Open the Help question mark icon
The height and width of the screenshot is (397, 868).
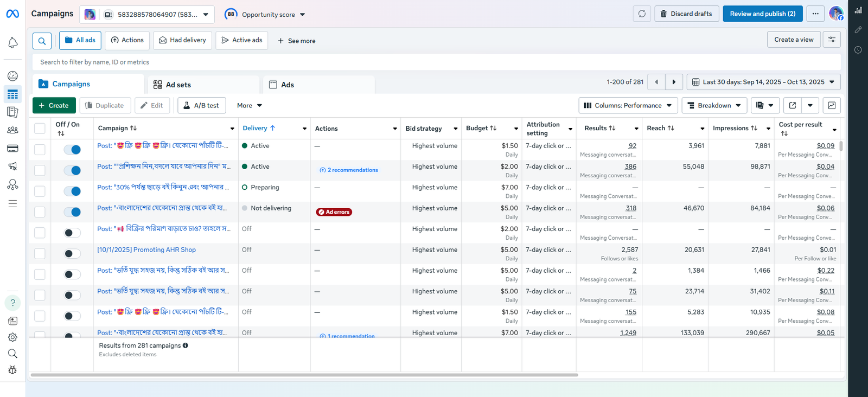[12, 303]
